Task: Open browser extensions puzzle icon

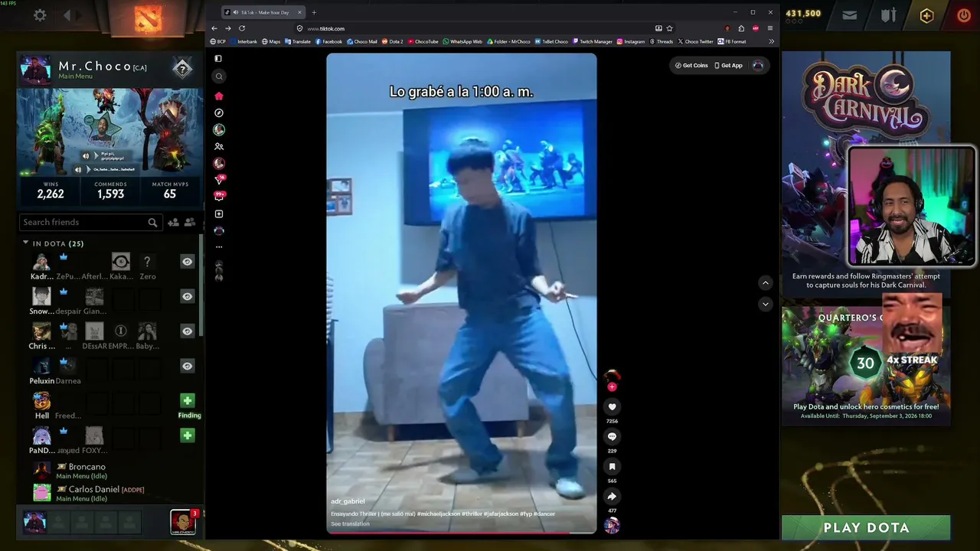Action: click(741, 28)
